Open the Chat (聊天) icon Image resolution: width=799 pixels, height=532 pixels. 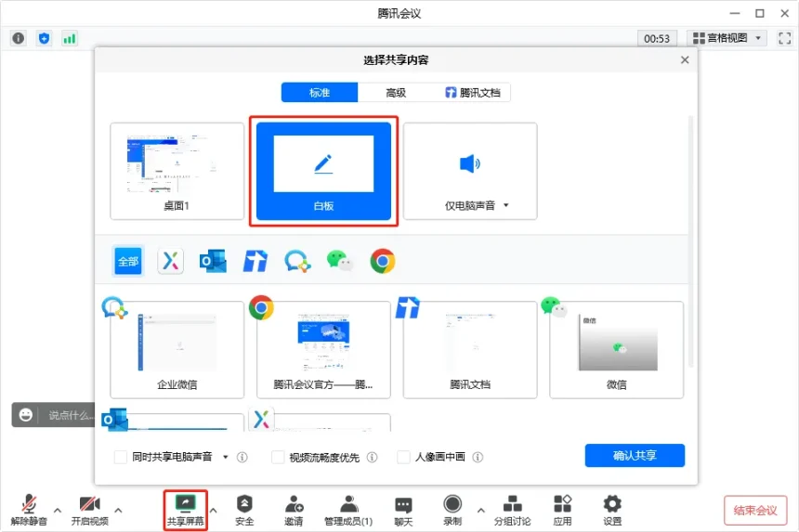click(403, 505)
